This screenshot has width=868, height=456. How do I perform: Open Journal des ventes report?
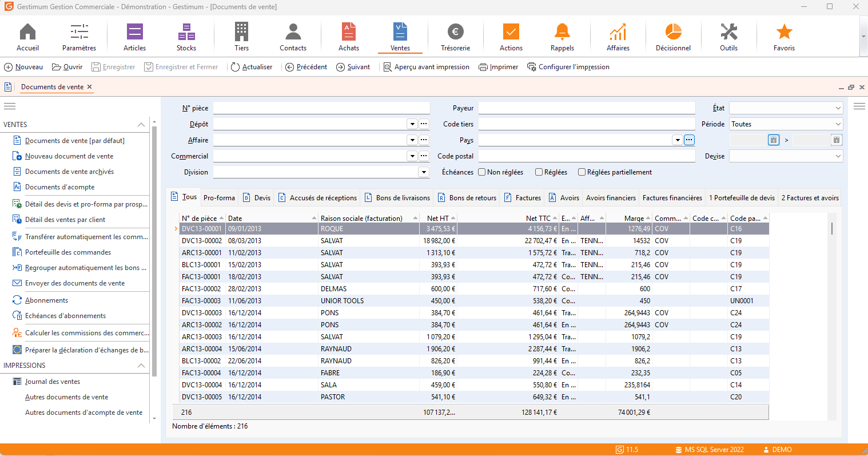pyautogui.click(x=53, y=382)
